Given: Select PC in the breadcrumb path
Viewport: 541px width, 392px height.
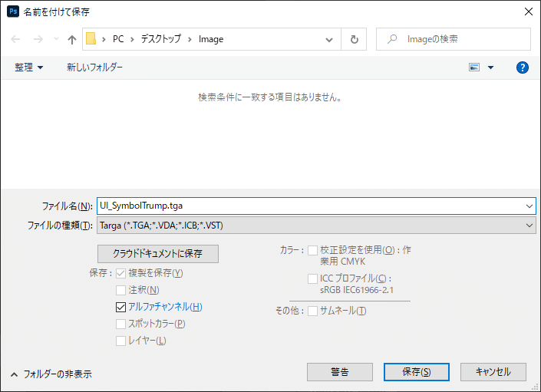Looking at the screenshot, I should [x=118, y=39].
